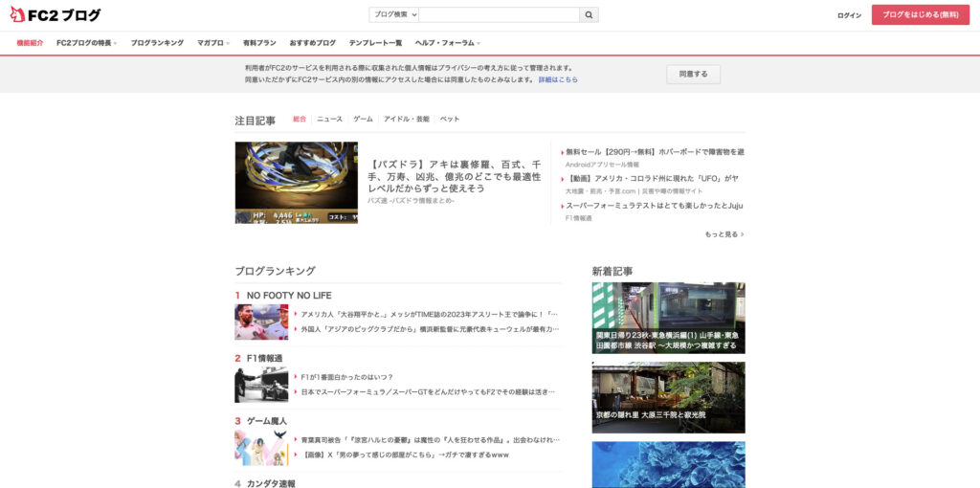This screenshot has width=980, height=488.
Task: Click the magnifier search button
Action: 590,15
